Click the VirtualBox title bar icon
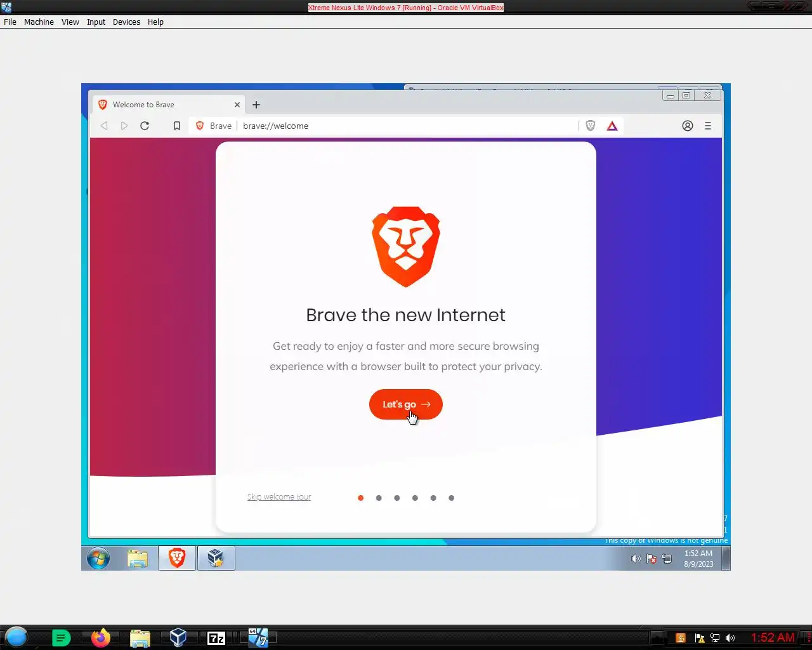This screenshot has width=812, height=650. (x=6, y=8)
